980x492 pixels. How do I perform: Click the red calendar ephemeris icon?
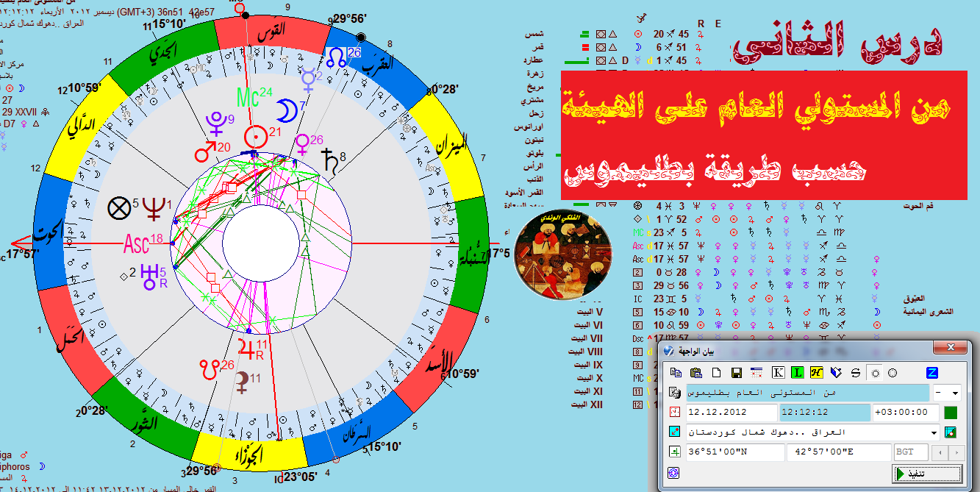[757, 373]
